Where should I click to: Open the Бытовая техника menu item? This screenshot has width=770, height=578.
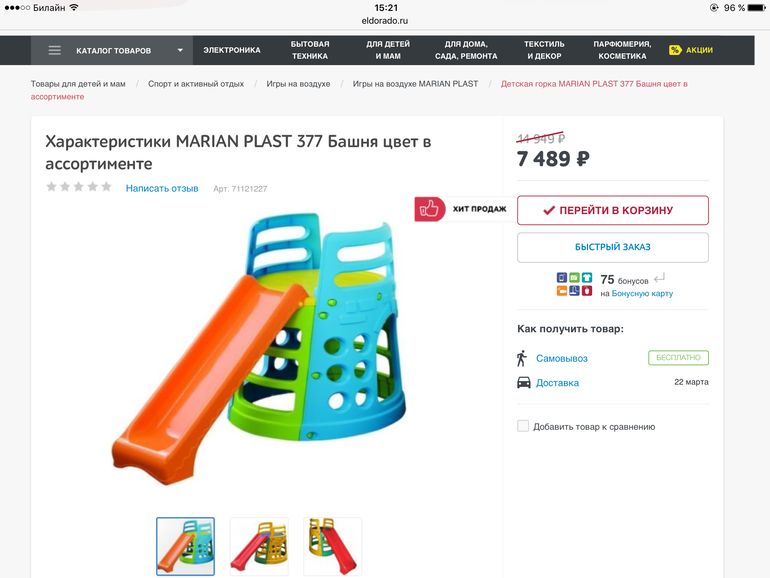click(x=310, y=50)
